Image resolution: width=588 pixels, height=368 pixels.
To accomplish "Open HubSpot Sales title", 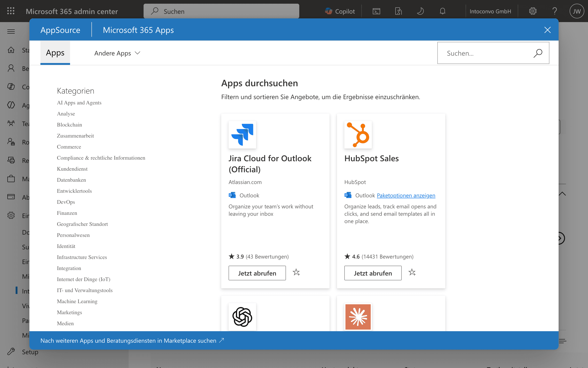I will (371, 158).
